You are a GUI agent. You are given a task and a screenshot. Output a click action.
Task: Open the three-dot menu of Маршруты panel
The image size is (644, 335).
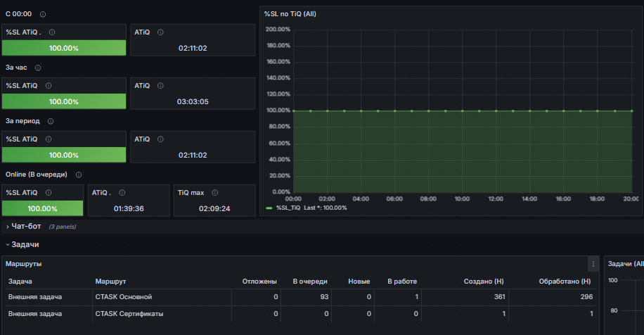(593, 264)
